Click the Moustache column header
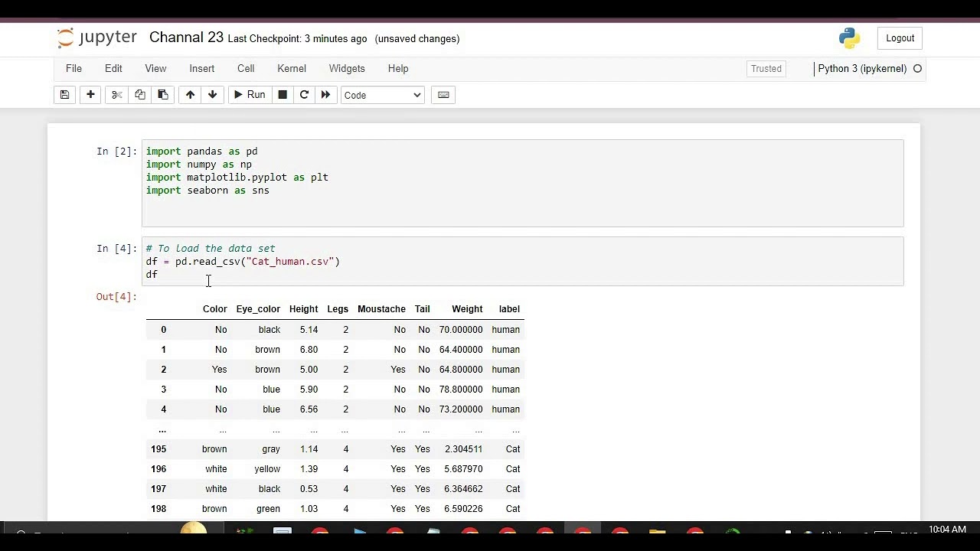The width and height of the screenshot is (980, 551). click(381, 309)
